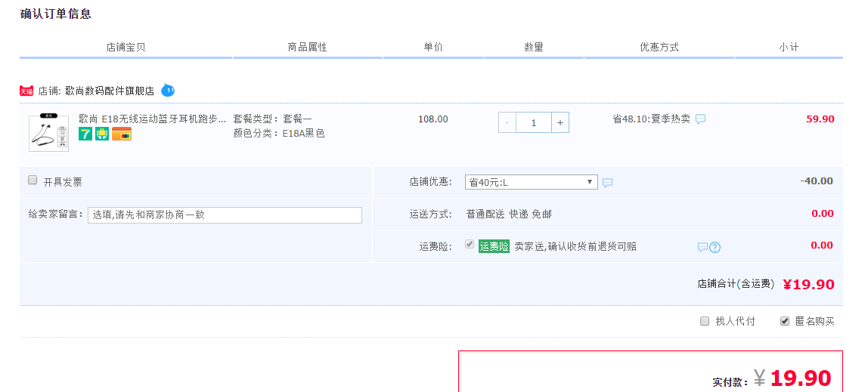This screenshot has height=392, width=868.
Task: Click the -40.00 discount amount
Action: [x=817, y=181]
